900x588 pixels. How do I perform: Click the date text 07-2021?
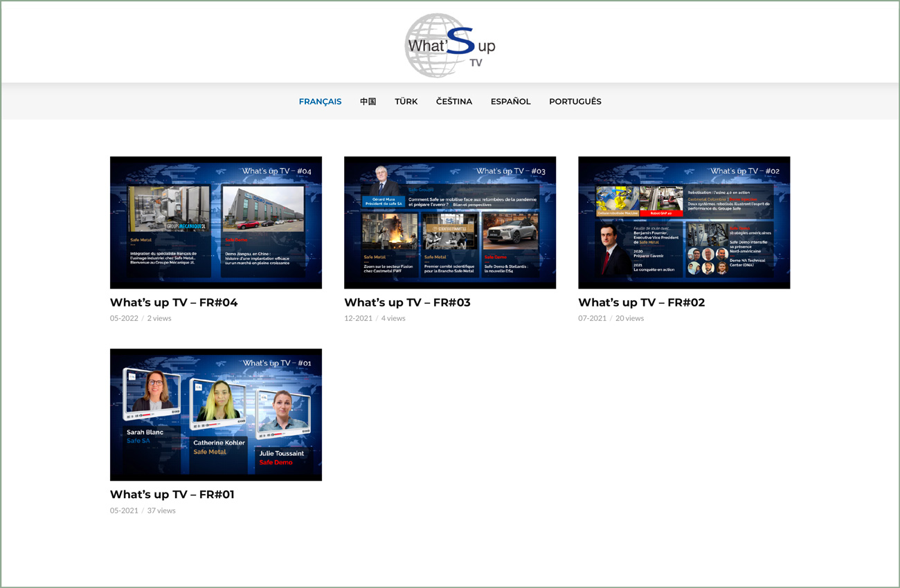pos(592,318)
